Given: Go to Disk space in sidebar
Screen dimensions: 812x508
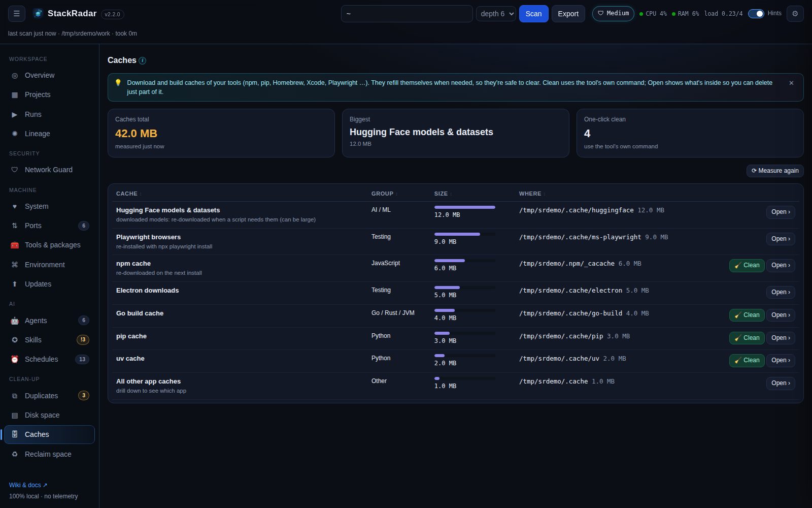Looking at the screenshot, I should [x=50, y=415].
